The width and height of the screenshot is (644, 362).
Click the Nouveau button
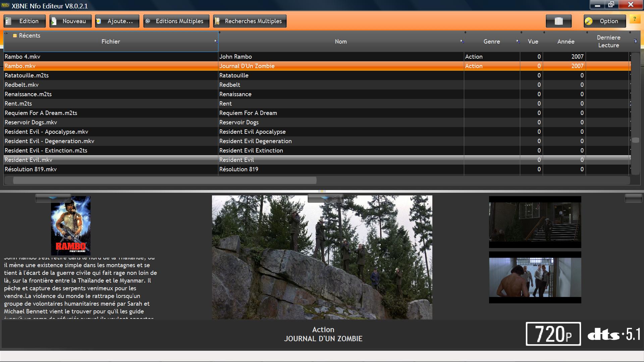[70, 21]
